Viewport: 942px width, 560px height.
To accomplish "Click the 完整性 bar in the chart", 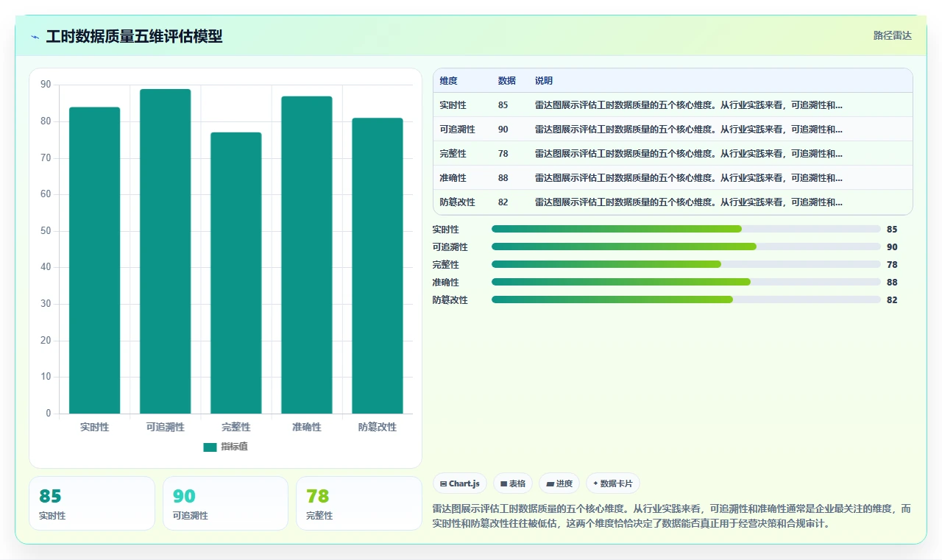I will [236, 273].
